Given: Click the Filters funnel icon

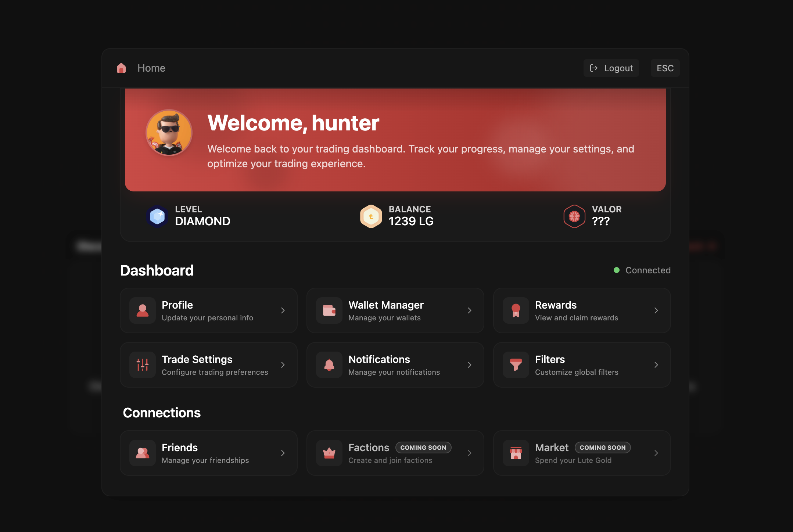Looking at the screenshot, I should pos(516,365).
